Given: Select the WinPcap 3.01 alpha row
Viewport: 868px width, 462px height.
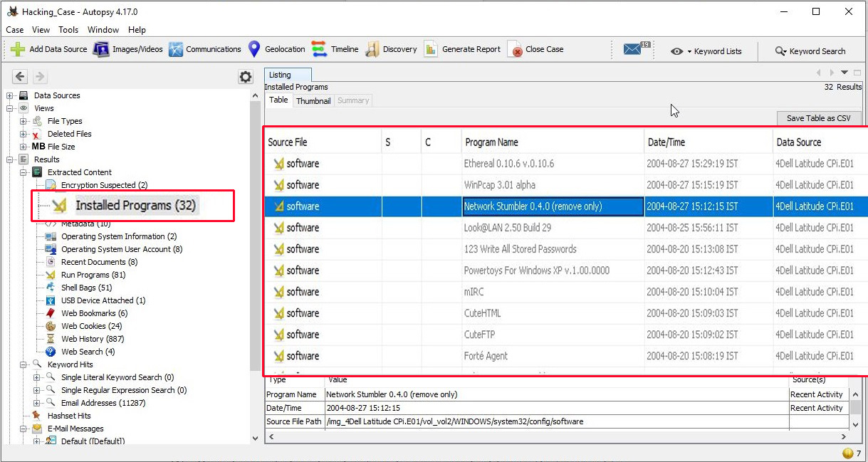Looking at the screenshot, I should click(x=566, y=185).
